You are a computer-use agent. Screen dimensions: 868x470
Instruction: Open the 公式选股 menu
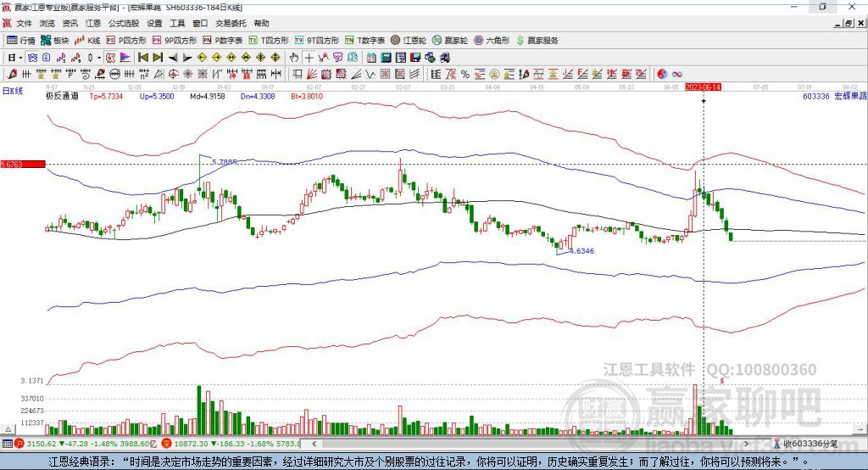(x=124, y=23)
